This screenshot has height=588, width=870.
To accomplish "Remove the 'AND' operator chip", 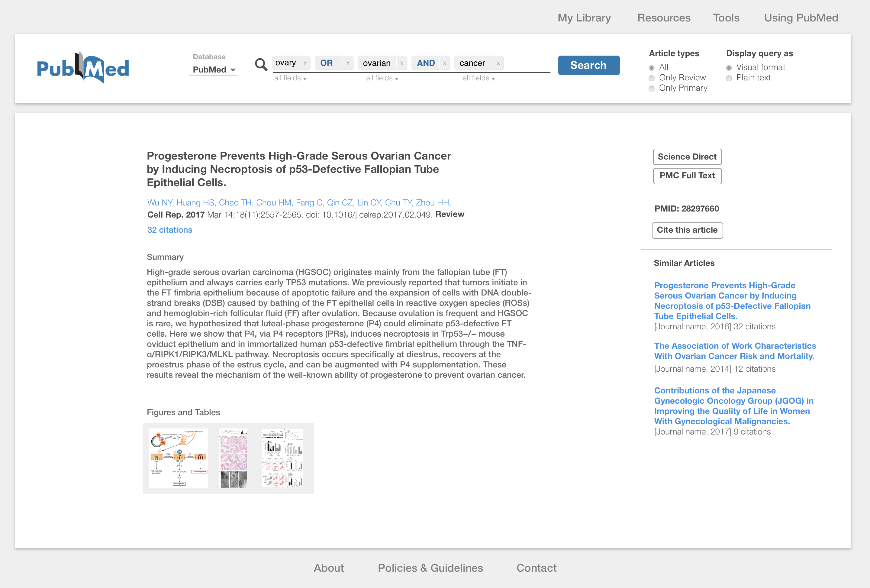I will tap(444, 63).
